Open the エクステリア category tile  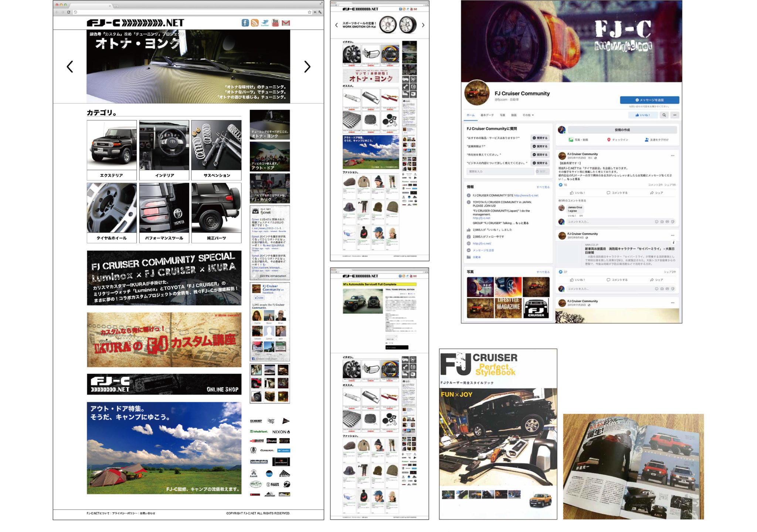tap(112, 150)
